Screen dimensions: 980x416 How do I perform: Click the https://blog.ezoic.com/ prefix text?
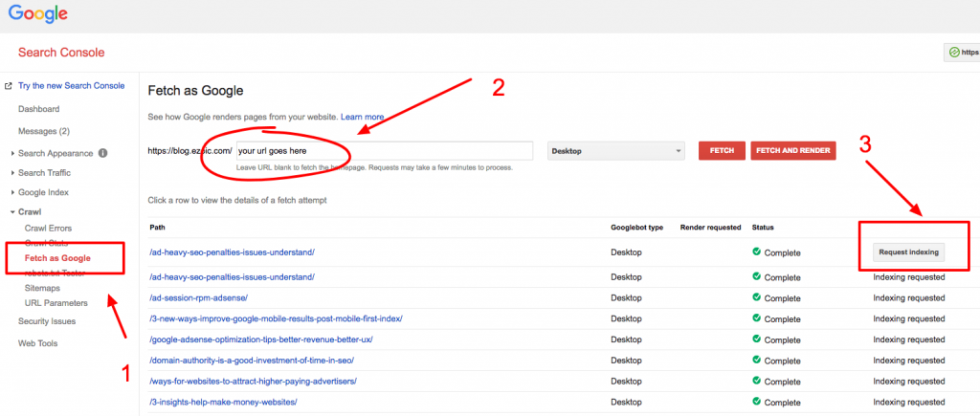tap(189, 151)
